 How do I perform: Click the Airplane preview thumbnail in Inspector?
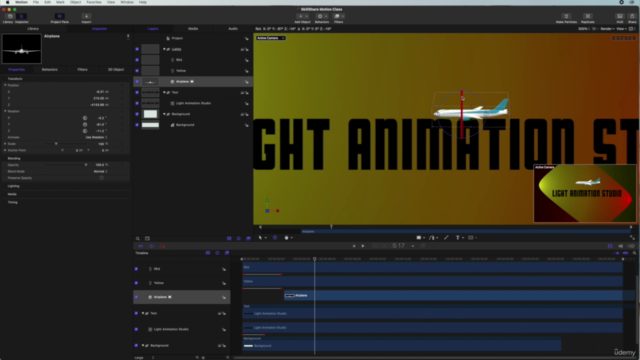pyautogui.click(x=22, y=49)
